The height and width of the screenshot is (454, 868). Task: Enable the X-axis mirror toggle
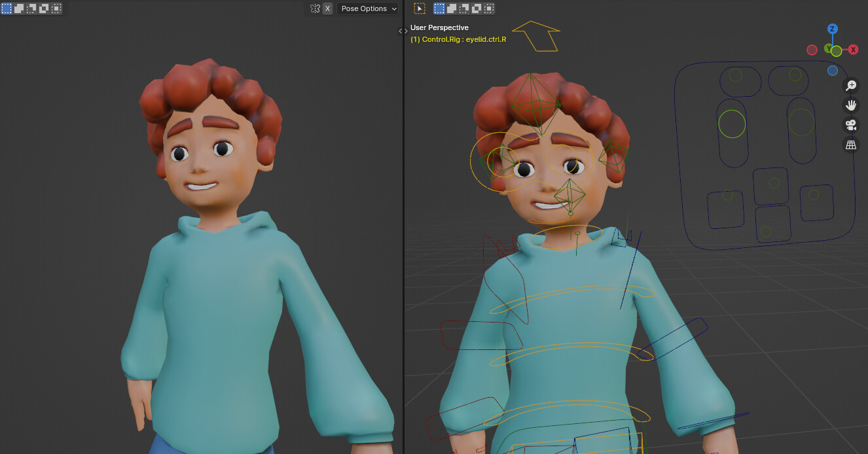[x=327, y=8]
